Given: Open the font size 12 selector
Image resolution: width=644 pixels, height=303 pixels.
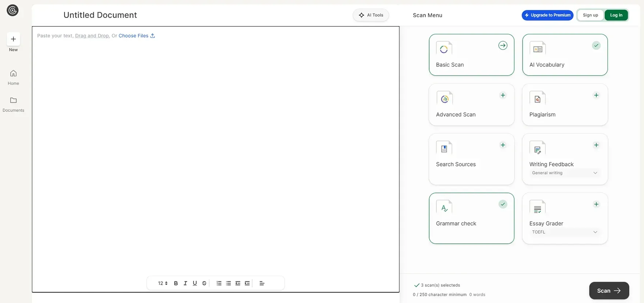Looking at the screenshot, I should tap(162, 283).
